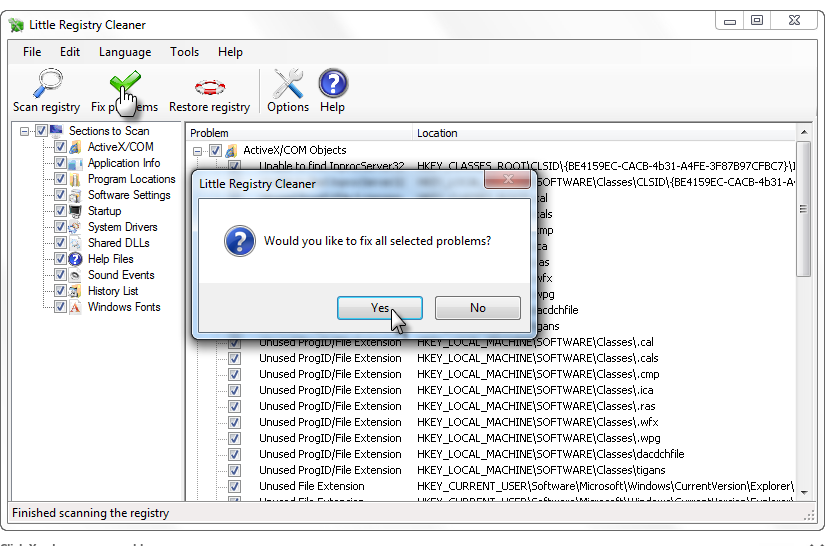The image size is (826, 546).
Task: Click the ActiveX/COM Objects group icon
Action: tap(231, 151)
